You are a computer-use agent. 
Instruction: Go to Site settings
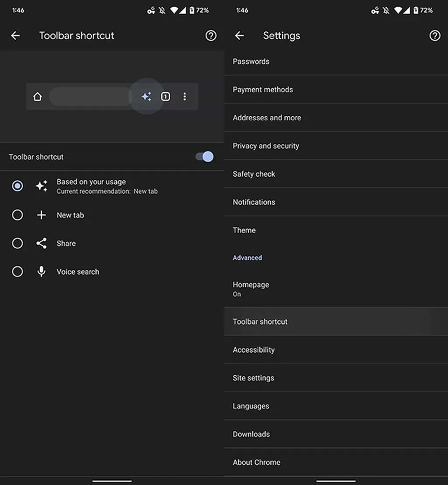tap(254, 378)
